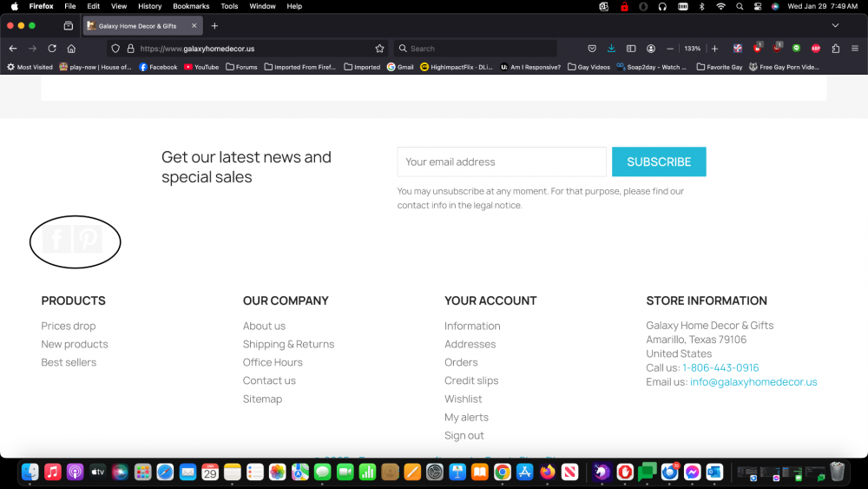Open the Facebook bookmark
The width and height of the screenshot is (868, 489).
coord(158,67)
